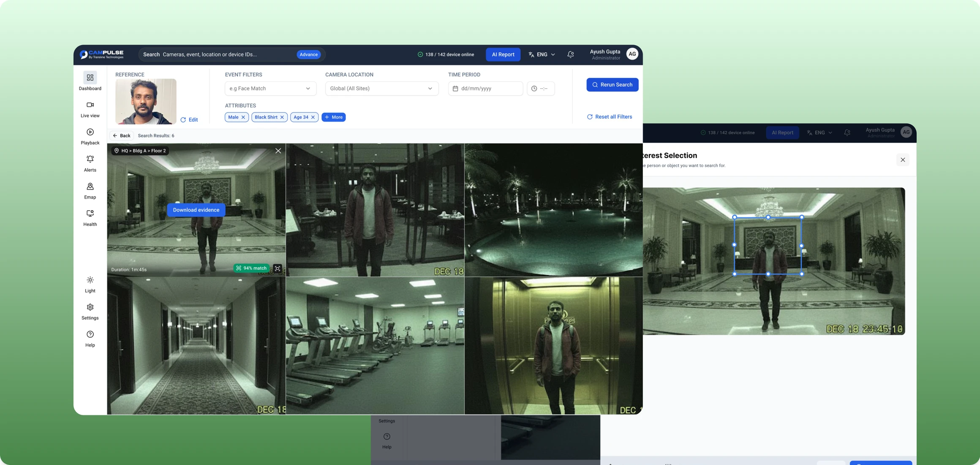Click the 138 / 142 device online status
The width and height of the screenshot is (980, 465).
[x=446, y=55]
